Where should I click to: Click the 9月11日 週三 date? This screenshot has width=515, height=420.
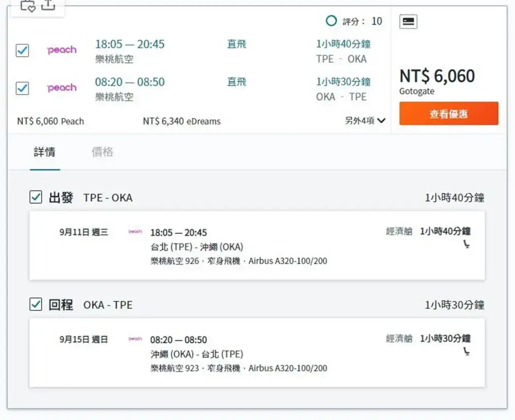tap(84, 232)
